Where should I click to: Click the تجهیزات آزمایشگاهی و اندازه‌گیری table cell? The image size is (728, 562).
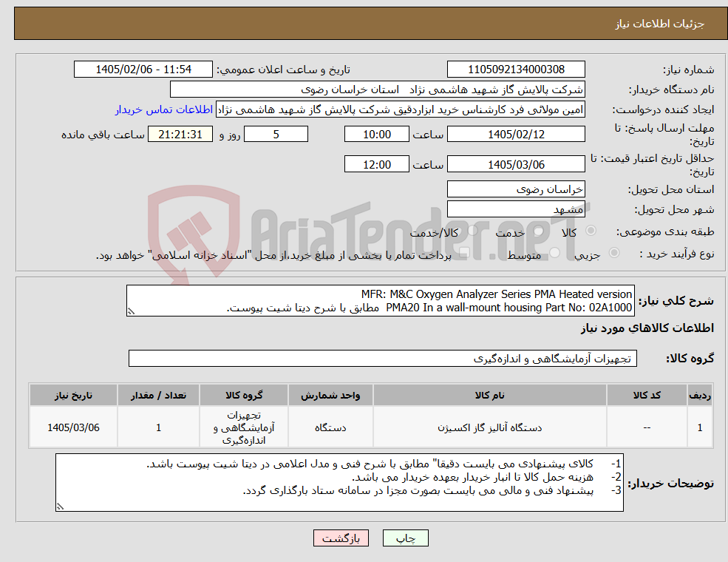[x=244, y=427]
